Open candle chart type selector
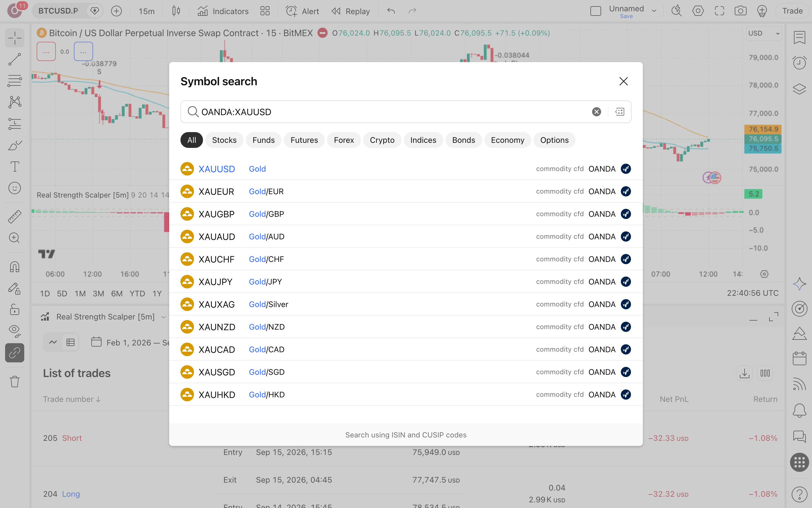Viewport: 812px width, 508px height. click(x=176, y=11)
